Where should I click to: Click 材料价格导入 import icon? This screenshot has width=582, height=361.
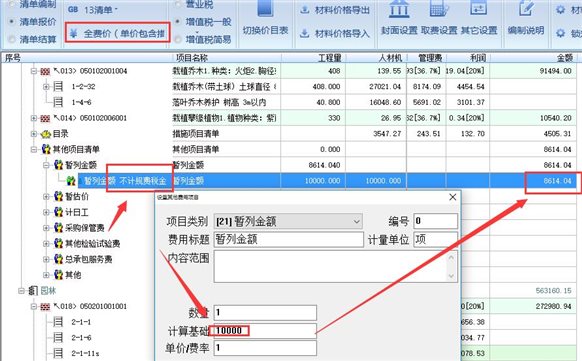pos(305,33)
